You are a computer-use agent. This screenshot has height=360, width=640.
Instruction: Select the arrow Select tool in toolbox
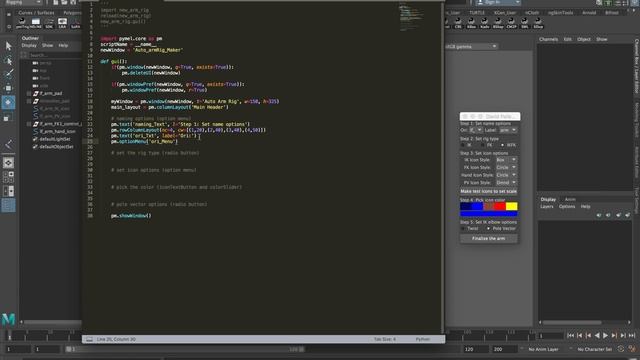point(8,46)
